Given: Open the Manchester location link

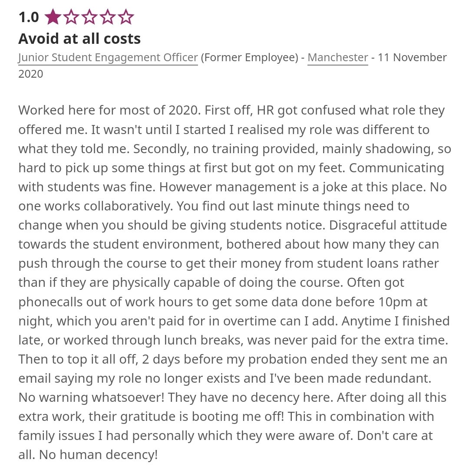Looking at the screenshot, I should click(x=338, y=58).
